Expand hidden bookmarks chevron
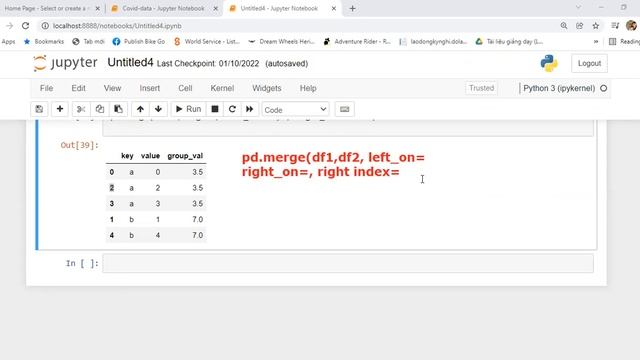 pos(596,42)
